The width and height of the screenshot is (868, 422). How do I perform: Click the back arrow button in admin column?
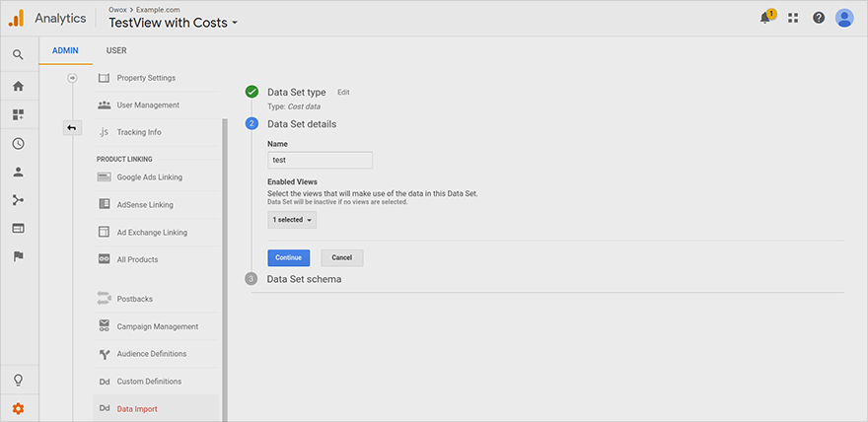coord(72,128)
